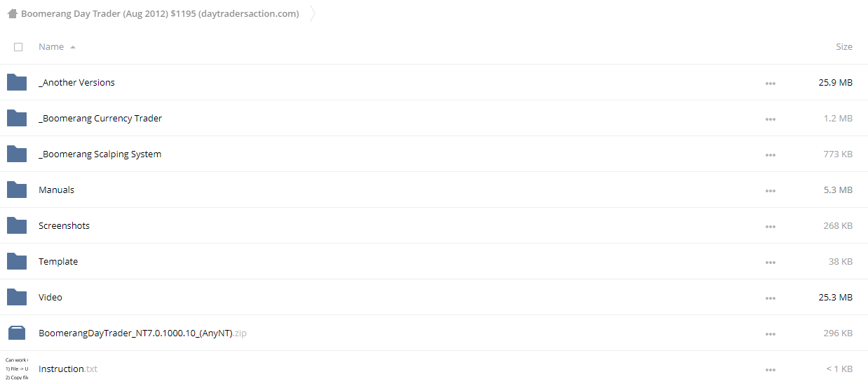
Task: Toggle the select-all checkbox in header
Action: tap(18, 47)
